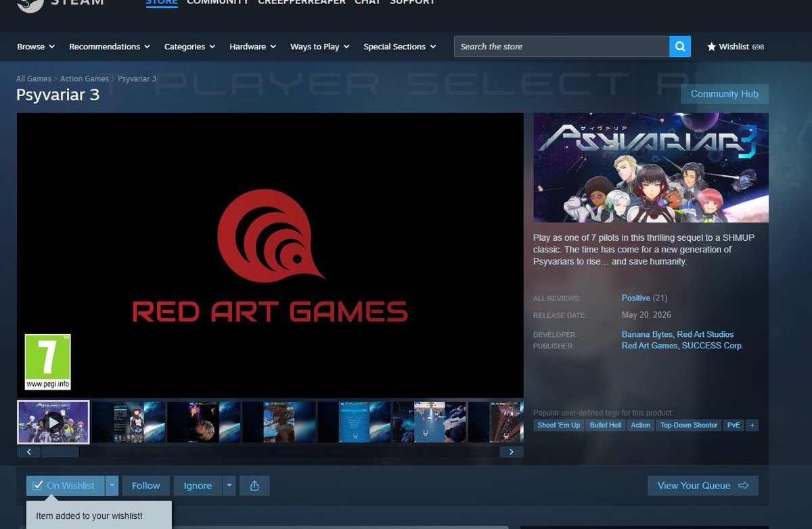Open the Psyvariar 3 breadcrumb link
812x529 pixels.
pos(137,79)
